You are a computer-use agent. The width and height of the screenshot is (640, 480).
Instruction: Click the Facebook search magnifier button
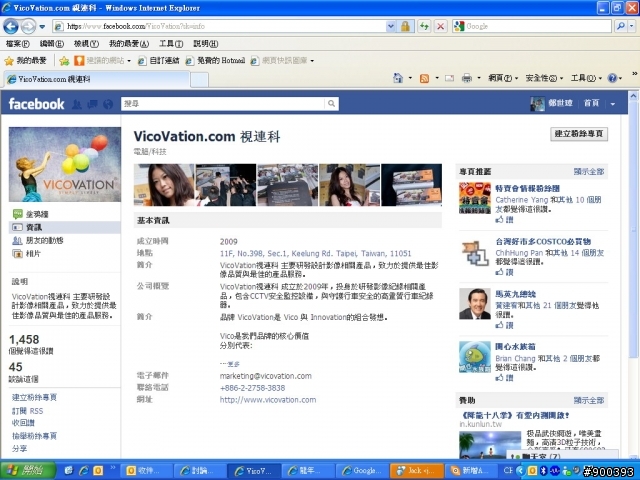click(331, 104)
